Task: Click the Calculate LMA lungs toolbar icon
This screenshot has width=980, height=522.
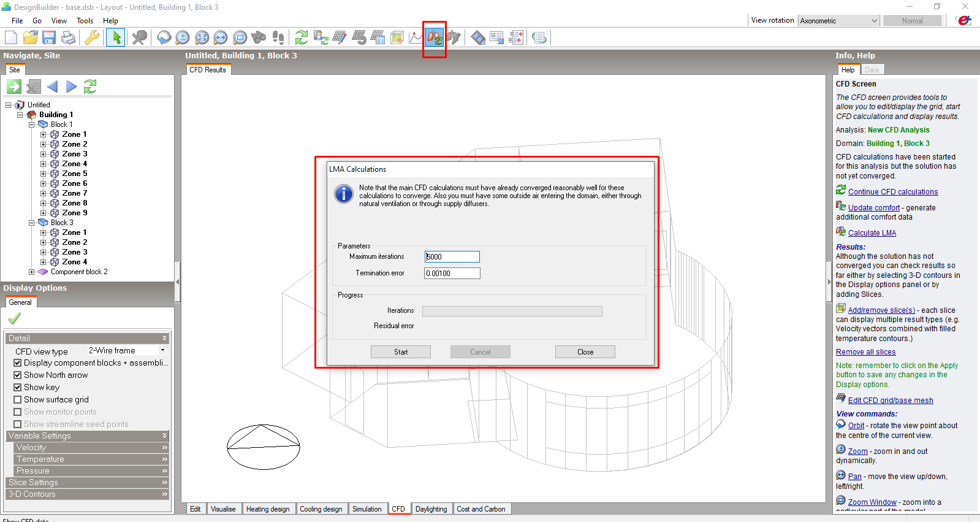Action: [x=435, y=37]
